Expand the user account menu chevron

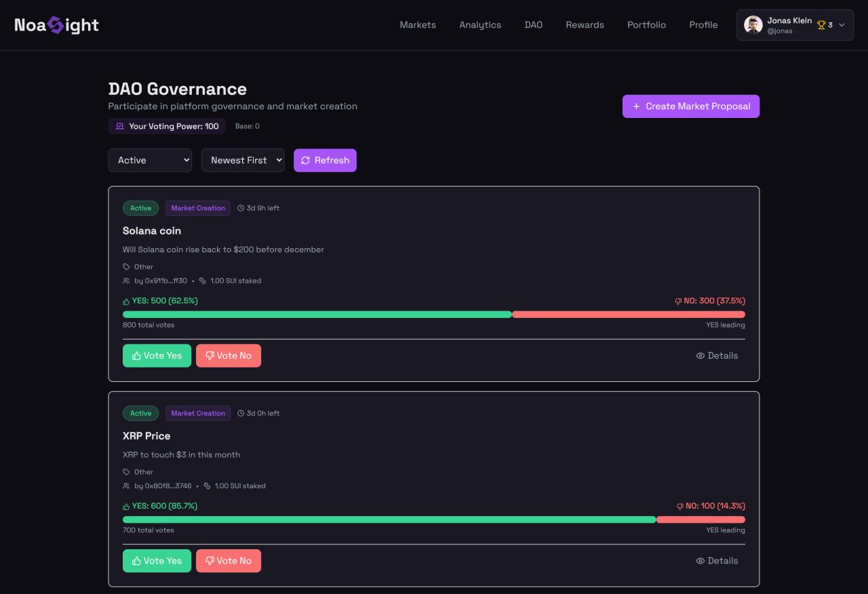pyautogui.click(x=842, y=25)
